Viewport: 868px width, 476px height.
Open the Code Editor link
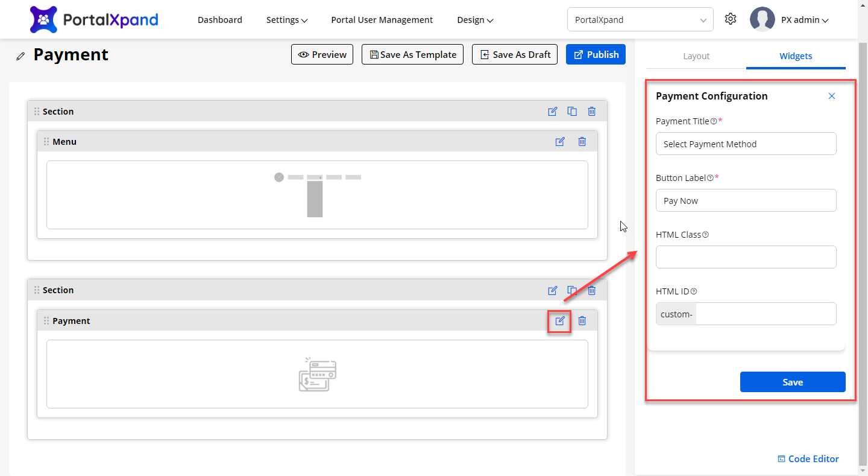pos(808,459)
